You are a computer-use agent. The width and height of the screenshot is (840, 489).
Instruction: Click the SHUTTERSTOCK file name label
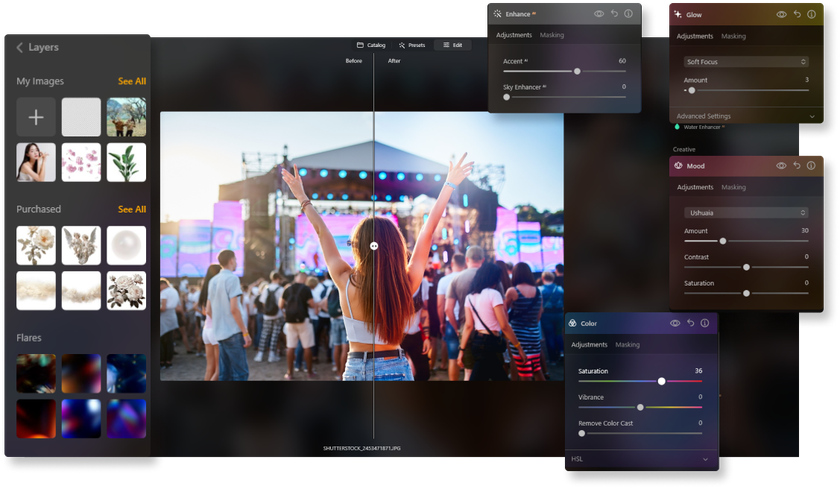[x=362, y=448]
